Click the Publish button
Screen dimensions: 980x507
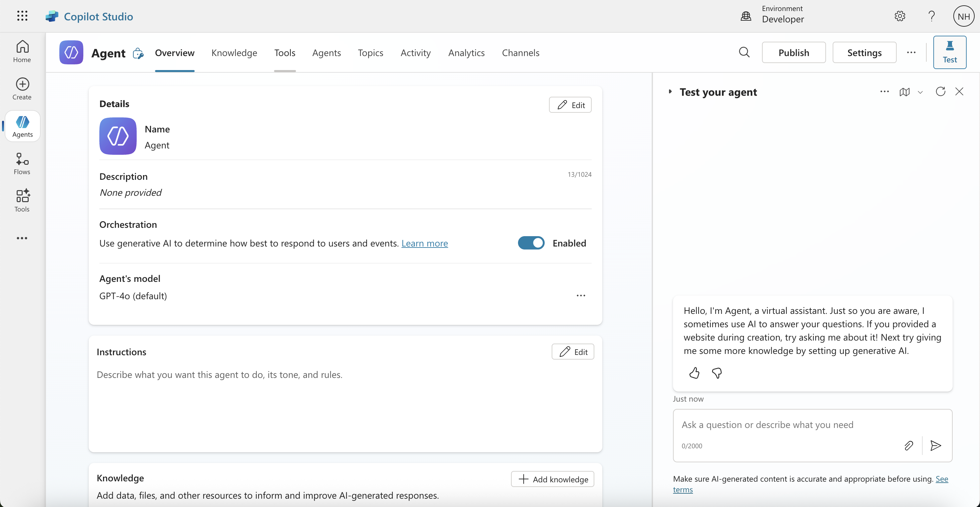tap(794, 52)
